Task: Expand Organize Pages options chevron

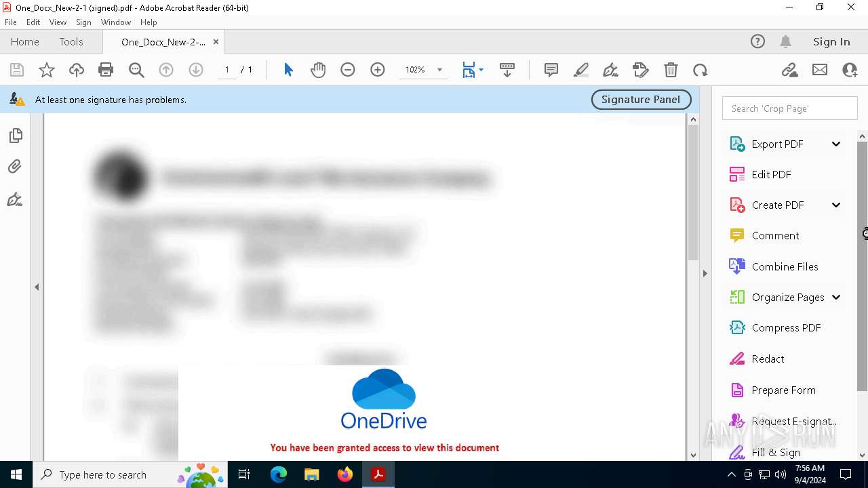Action: pyautogui.click(x=836, y=297)
